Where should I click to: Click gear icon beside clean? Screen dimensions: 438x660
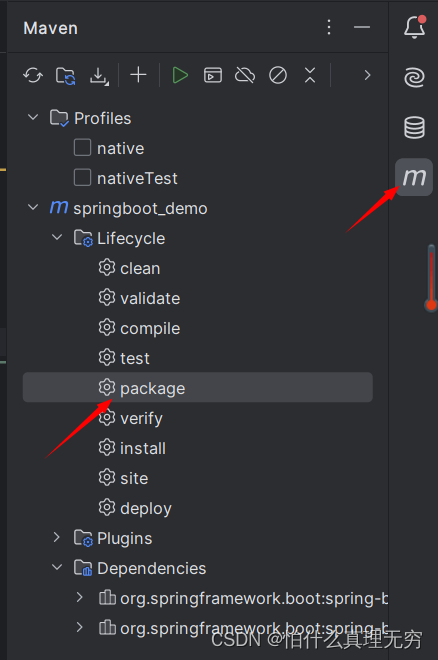point(107,267)
